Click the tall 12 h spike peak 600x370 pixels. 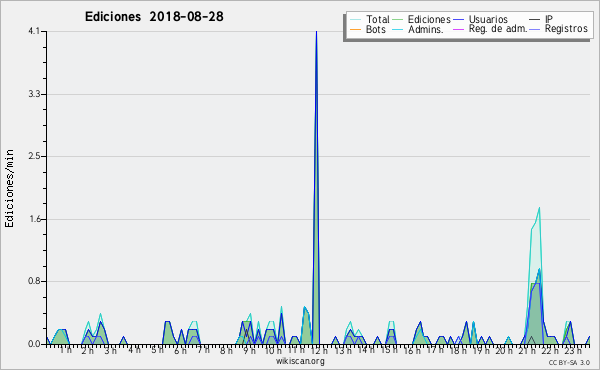316,32
